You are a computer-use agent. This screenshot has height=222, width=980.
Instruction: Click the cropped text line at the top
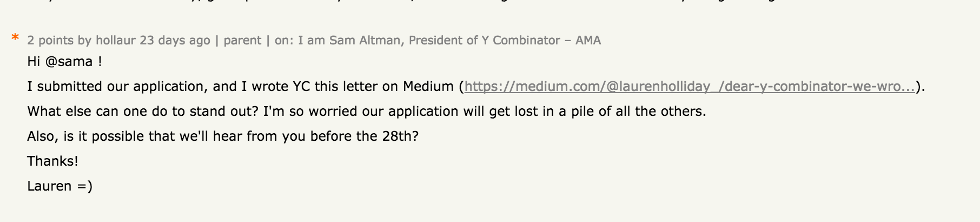[487, 2]
